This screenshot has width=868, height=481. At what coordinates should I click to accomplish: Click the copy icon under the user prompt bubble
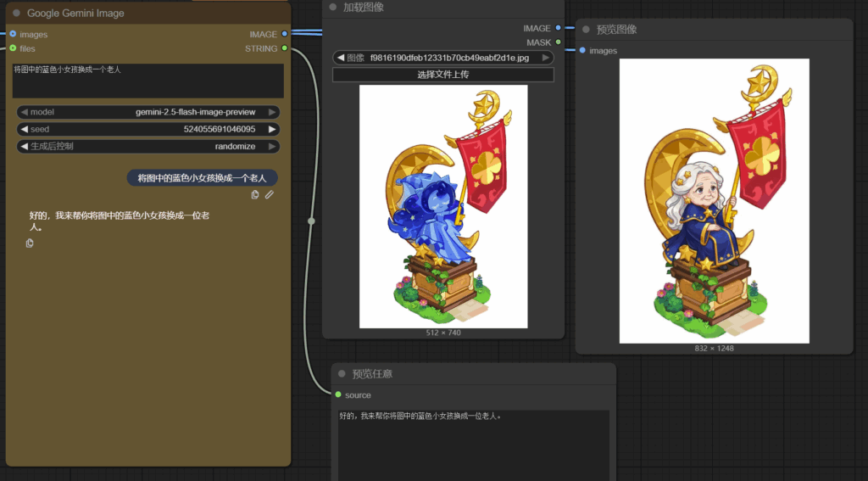(x=255, y=195)
